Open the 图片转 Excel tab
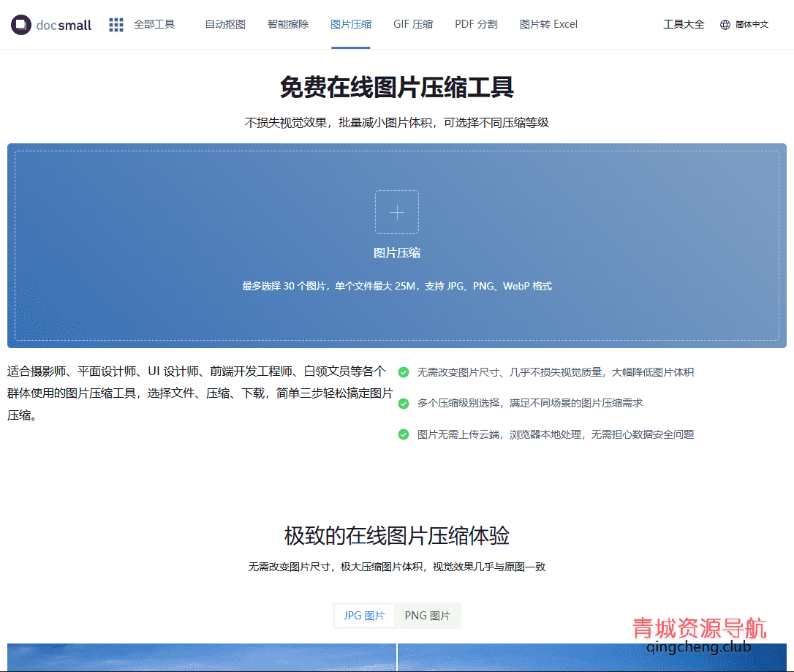The width and height of the screenshot is (794, 672). pyautogui.click(x=548, y=24)
